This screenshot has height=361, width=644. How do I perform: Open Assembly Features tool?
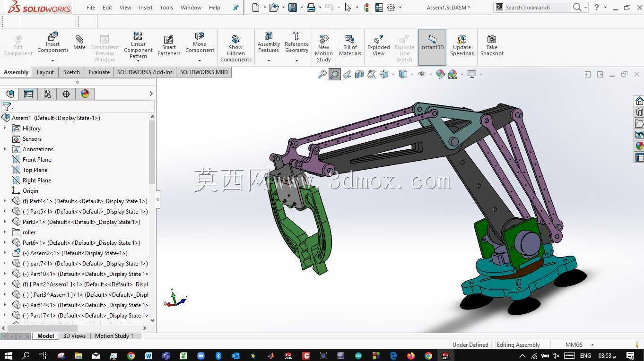click(x=269, y=43)
